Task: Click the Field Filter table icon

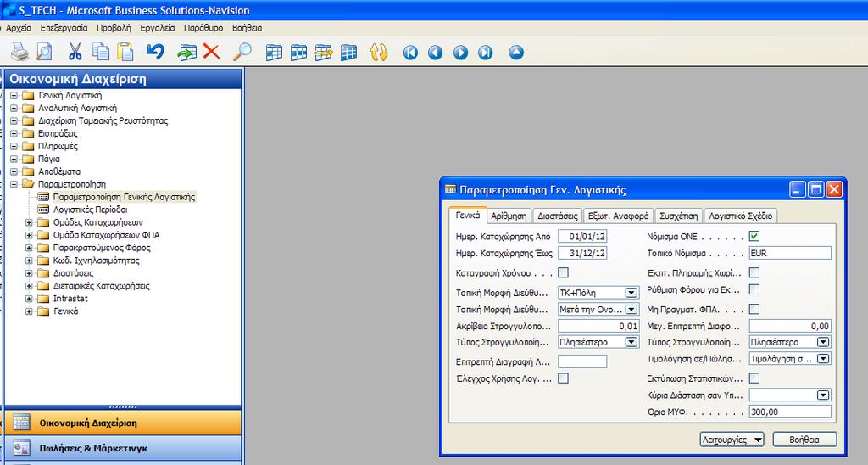Action: 274,52
